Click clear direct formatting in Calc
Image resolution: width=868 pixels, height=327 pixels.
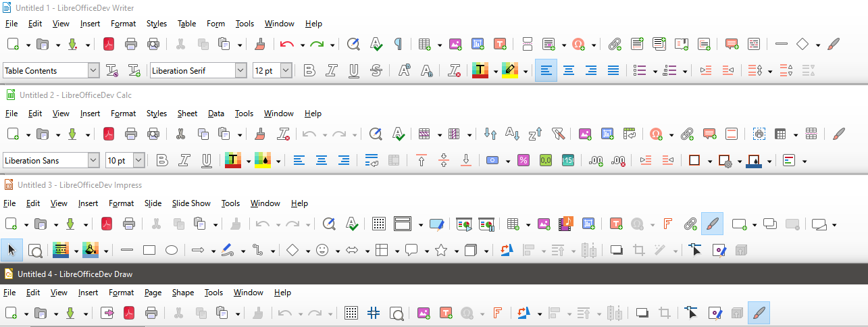pyautogui.click(x=284, y=134)
